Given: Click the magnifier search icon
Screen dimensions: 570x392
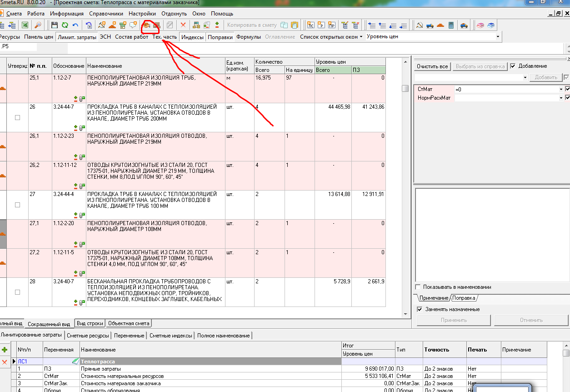Looking at the screenshot, I should (x=38, y=25).
